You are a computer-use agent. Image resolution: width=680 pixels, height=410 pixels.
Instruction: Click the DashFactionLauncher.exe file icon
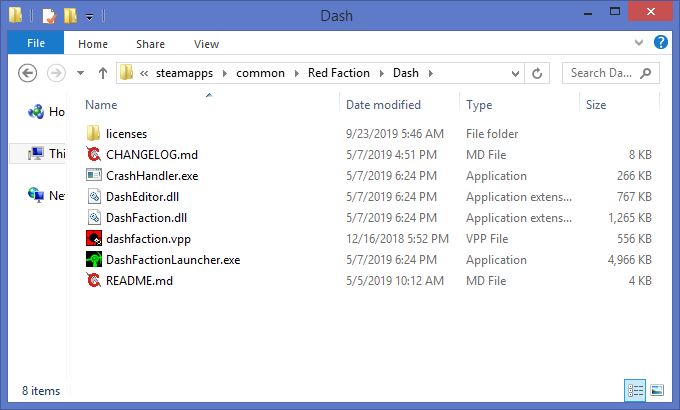point(94,260)
